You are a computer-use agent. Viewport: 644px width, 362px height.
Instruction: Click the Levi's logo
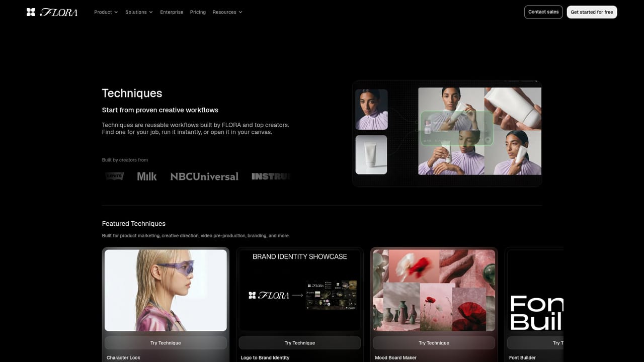(x=114, y=176)
